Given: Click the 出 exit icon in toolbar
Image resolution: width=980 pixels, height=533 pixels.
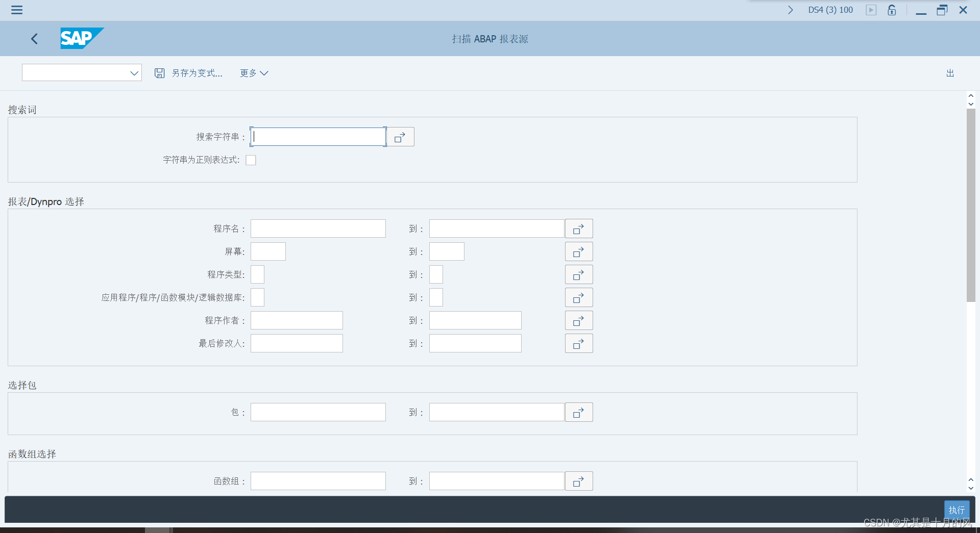Looking at the screenshot, I should pyautogui.click(x=950, y=73).
